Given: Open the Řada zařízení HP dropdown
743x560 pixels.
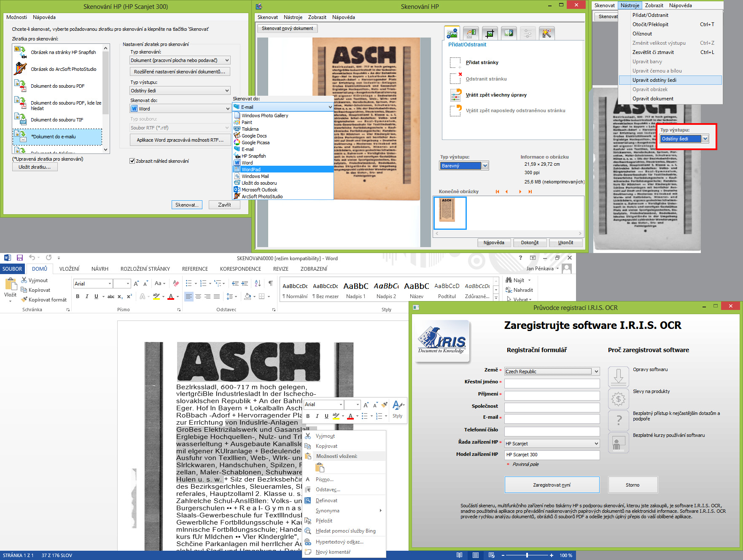Looking at the screenshot, I should pos(552,444).
